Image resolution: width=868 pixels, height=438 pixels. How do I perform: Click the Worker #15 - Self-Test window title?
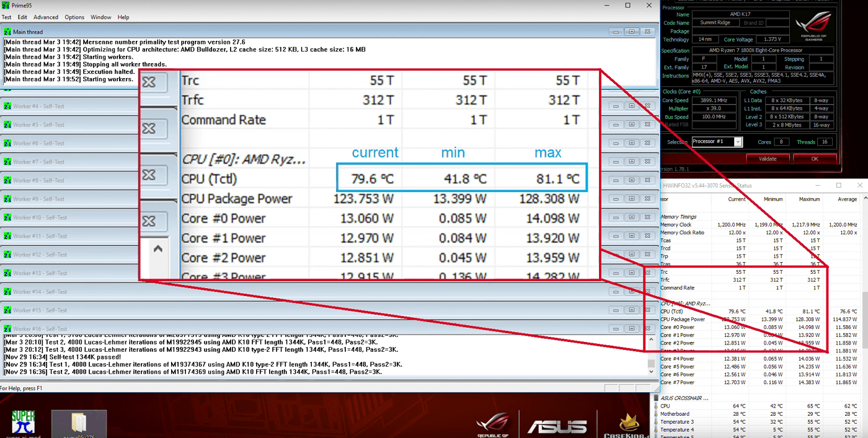[40, 310]
